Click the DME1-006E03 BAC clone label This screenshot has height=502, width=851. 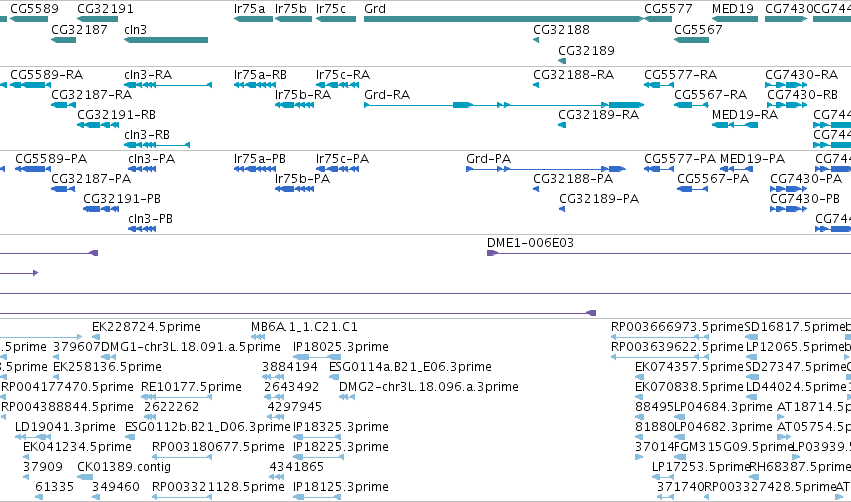[x=530, y=243]
